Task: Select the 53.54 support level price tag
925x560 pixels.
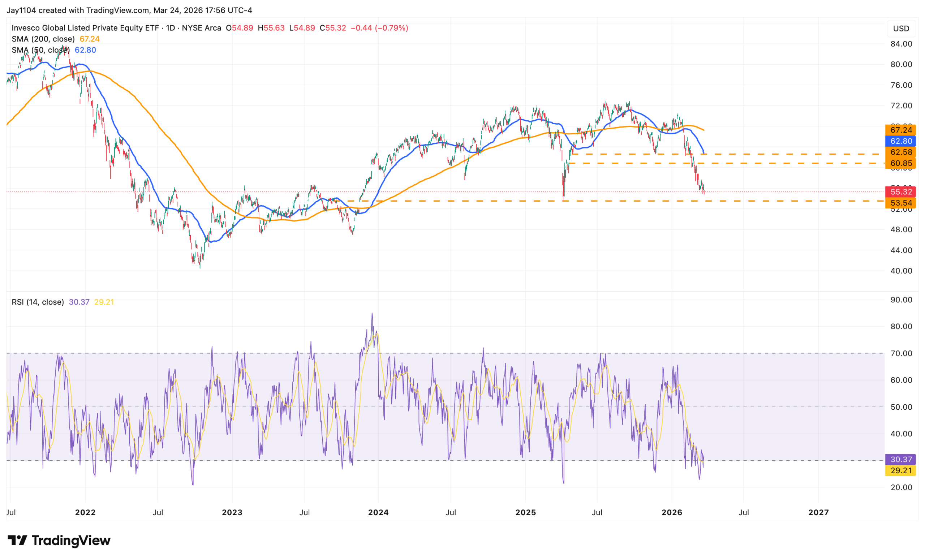Action: click(900, 203)
